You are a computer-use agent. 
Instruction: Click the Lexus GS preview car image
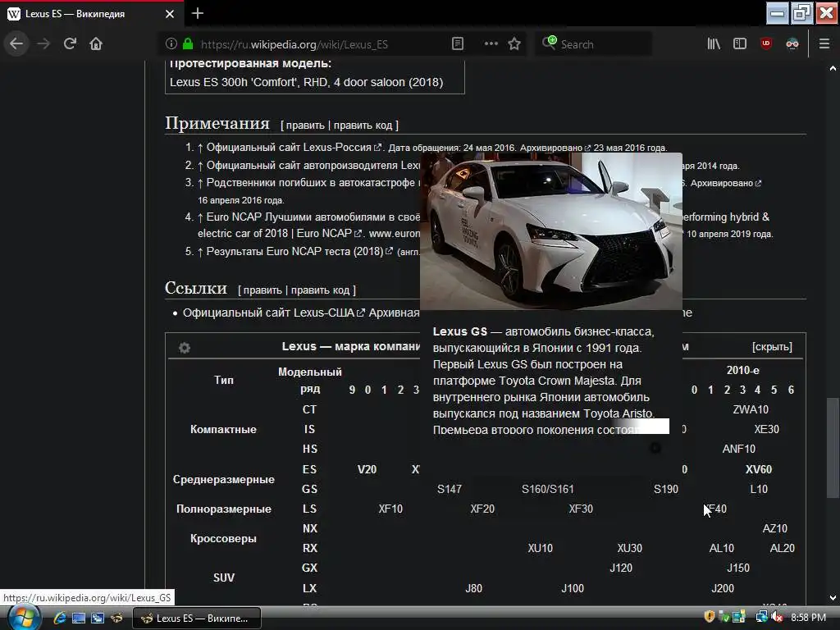coord(550,231)
